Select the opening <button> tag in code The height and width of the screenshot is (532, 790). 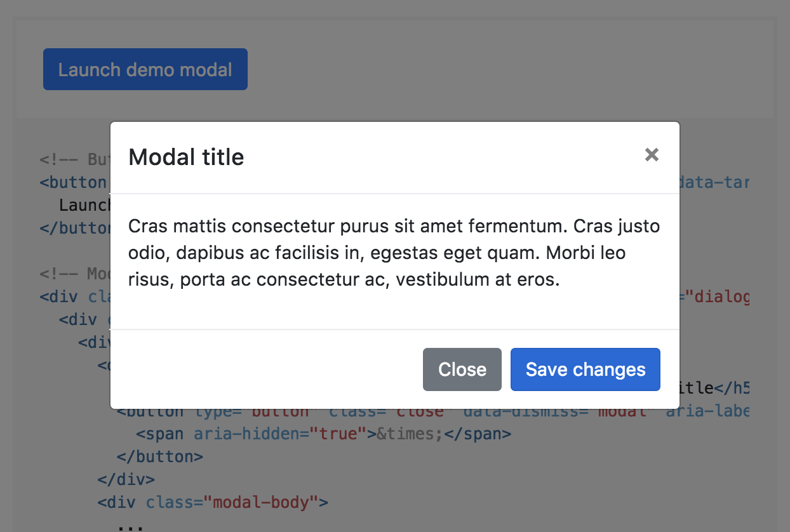(75, 182)
